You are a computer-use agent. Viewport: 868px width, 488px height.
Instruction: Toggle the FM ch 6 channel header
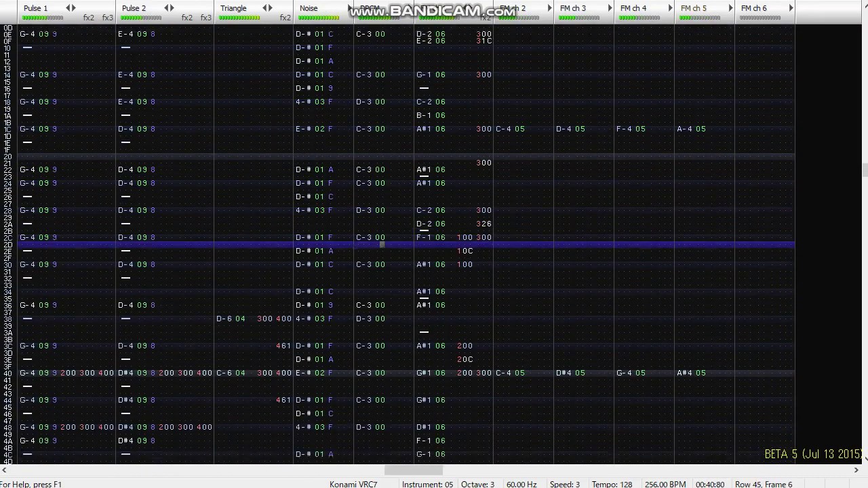coord(754,8)
